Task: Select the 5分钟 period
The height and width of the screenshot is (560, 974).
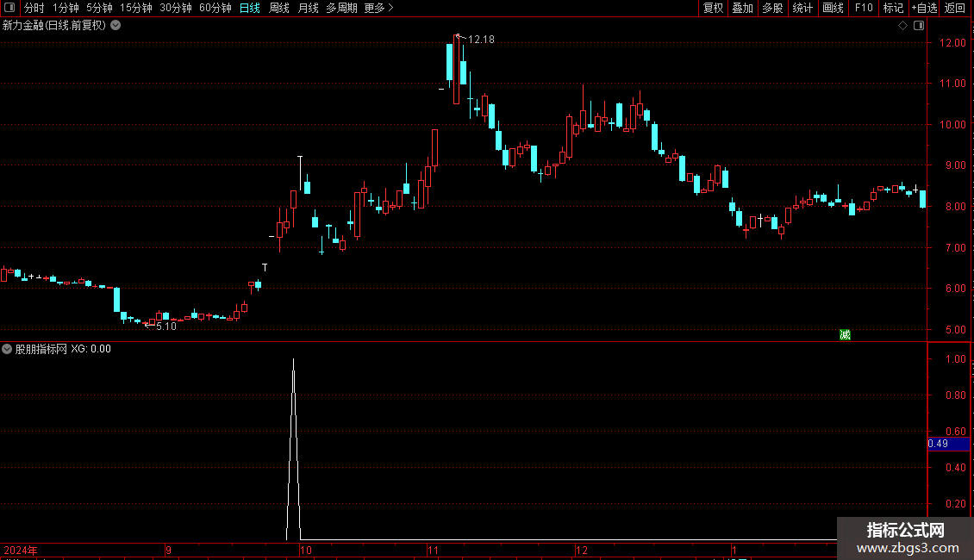Action: [99, 8]
